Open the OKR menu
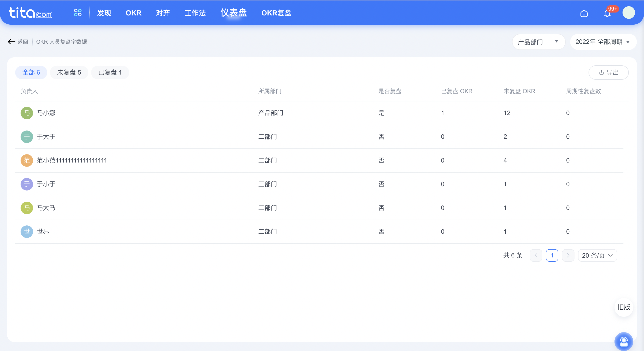Image resolution: width=644 pixels, height=351 pixels. pyautogui.click(x=133, y=13)
